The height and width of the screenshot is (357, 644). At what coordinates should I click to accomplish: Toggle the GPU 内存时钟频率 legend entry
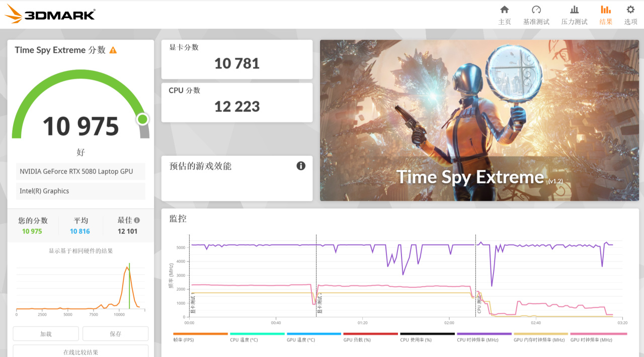click(541, 337)
